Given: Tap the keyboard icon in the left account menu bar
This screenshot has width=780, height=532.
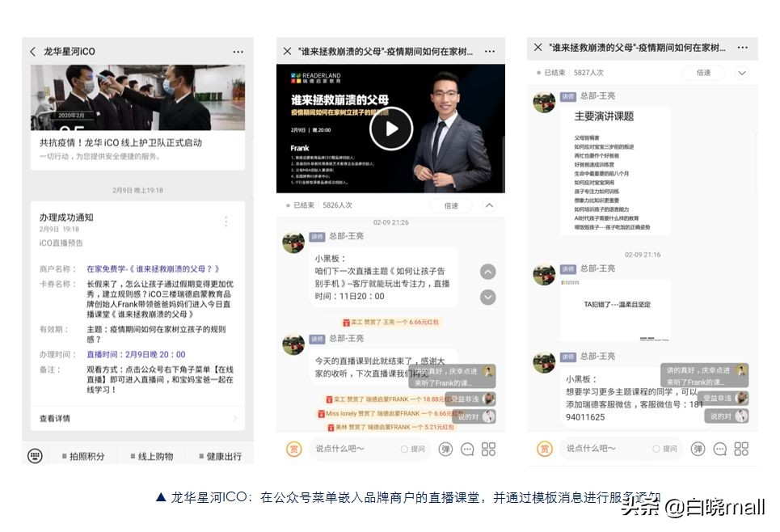Looking at the screenshot, I should pyautogui.click(x=34, y=455).
